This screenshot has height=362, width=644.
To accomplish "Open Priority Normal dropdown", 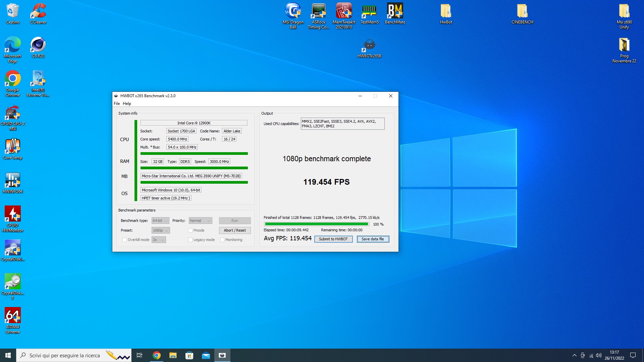I will coord(200,221).
